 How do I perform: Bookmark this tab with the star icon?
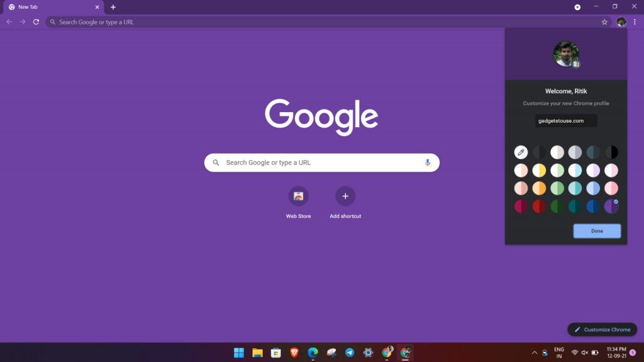(x=604, y=22)
